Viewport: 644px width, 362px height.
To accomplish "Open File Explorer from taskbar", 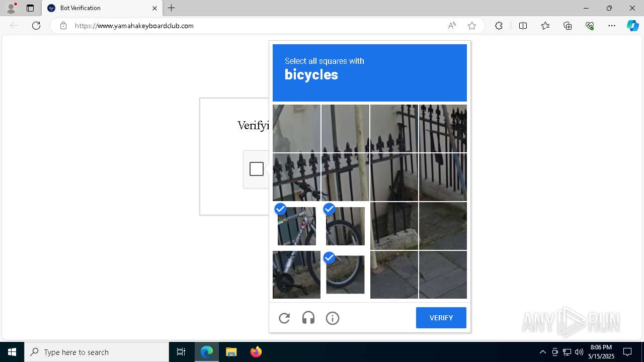I will (231, 352).
